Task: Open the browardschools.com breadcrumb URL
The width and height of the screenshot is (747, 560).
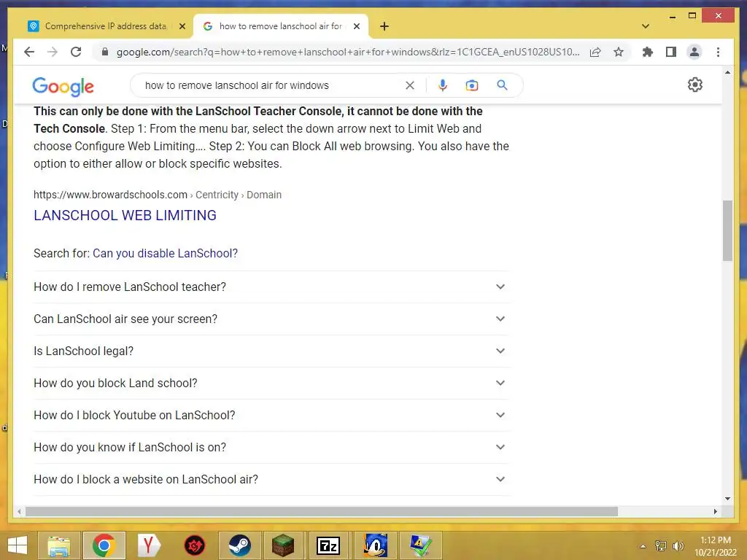Action: (x=158, y=195)
